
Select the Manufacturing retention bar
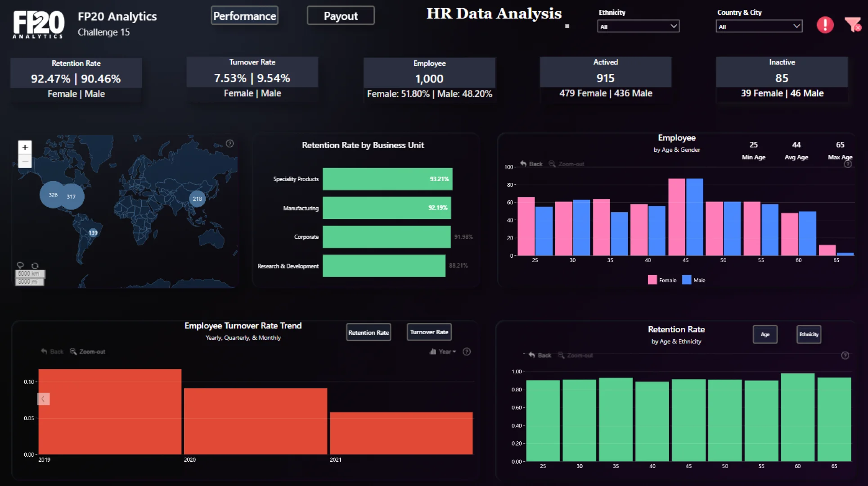[x=387, y=208]
